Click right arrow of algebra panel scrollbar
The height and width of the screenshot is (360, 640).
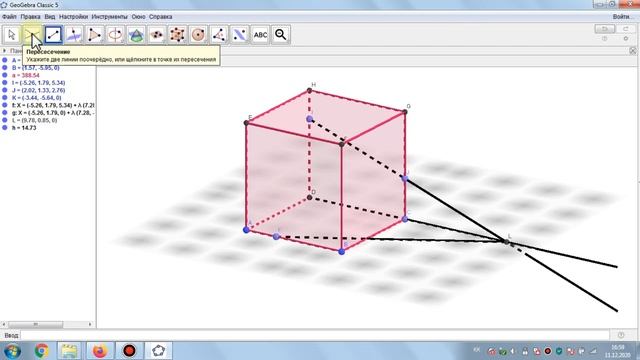pos(90,324)
